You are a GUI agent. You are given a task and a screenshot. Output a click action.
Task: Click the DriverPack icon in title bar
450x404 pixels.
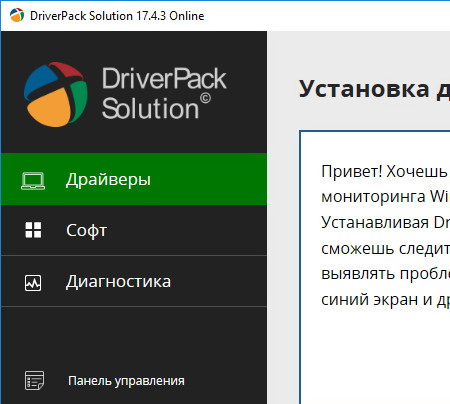click(x=17, y=15)
